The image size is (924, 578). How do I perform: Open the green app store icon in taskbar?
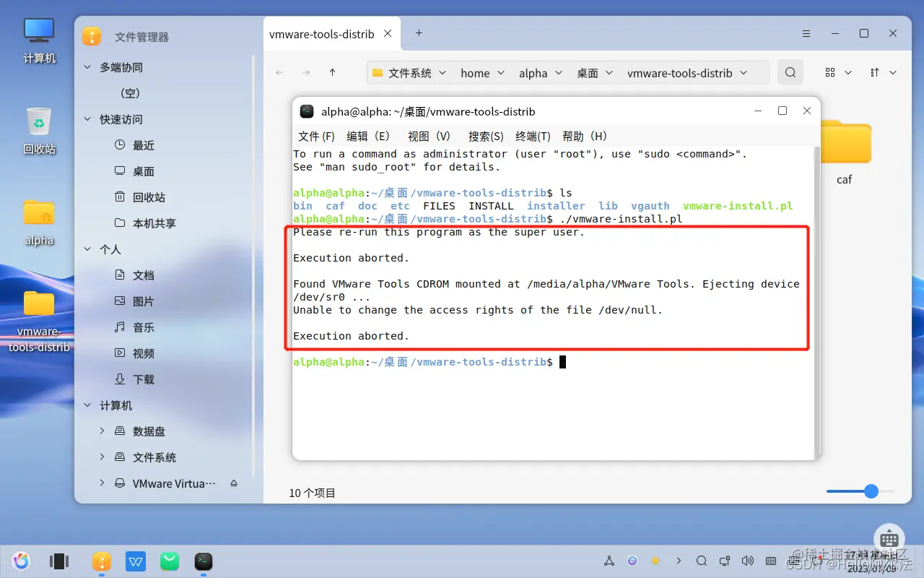(x=170, y=561)
